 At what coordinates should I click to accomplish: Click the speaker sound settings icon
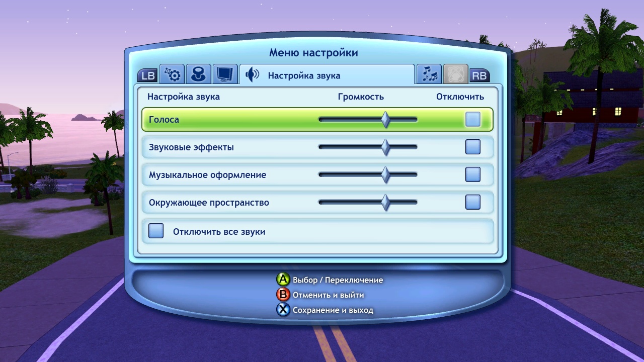[252, 75]
